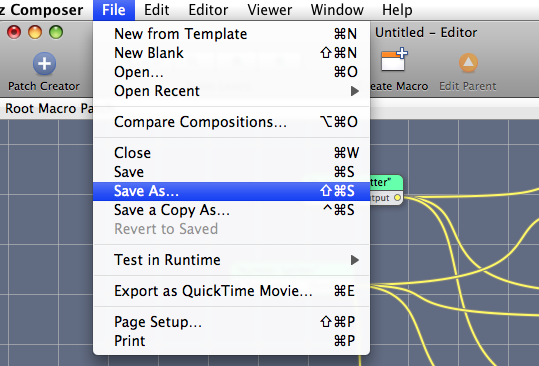Open the Window menu

[337, 10]
